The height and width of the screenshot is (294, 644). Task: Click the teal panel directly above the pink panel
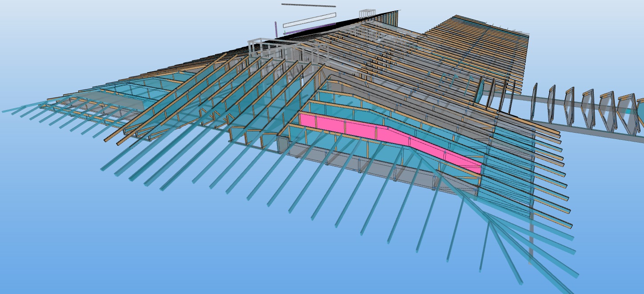356,109
